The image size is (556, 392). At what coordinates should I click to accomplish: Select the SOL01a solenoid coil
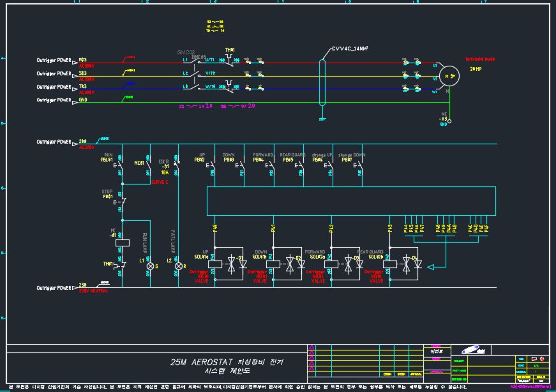(215, 264)
